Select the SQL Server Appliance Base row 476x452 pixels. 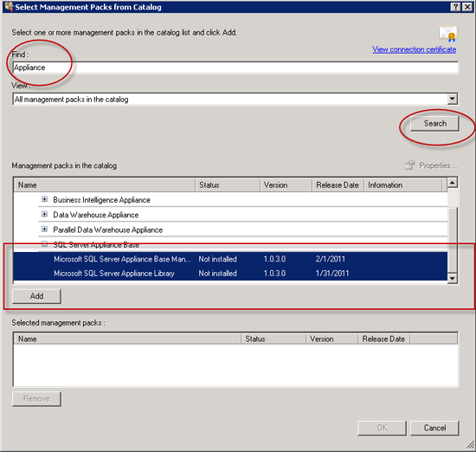point(243,244)
